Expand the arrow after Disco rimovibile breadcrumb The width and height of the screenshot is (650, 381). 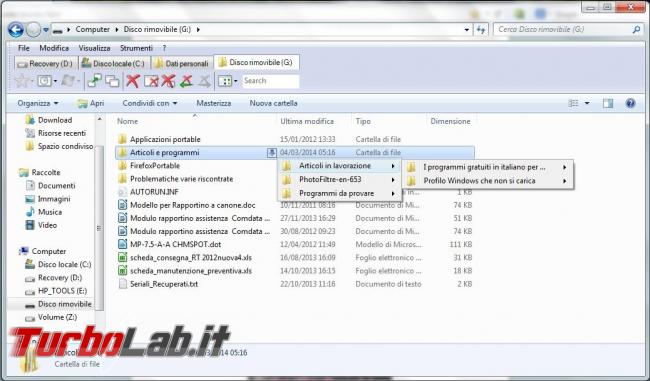click(x=198, y=30)
